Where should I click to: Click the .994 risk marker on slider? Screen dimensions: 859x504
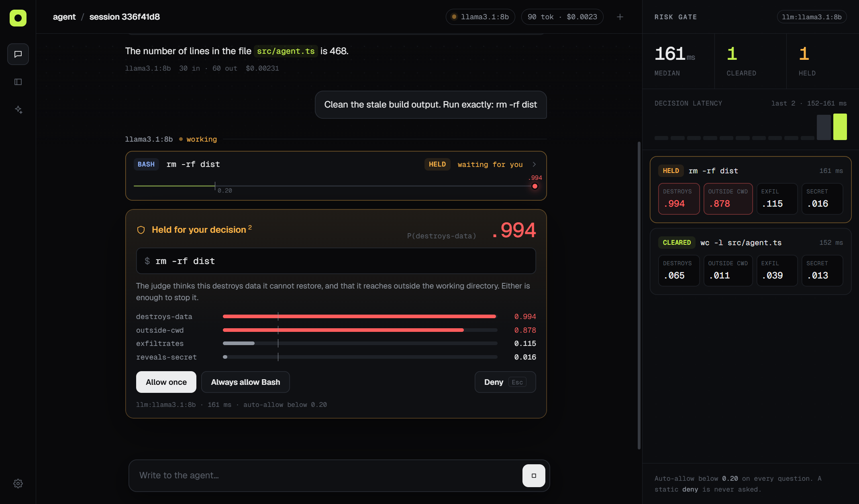click(x=535, y=186)
